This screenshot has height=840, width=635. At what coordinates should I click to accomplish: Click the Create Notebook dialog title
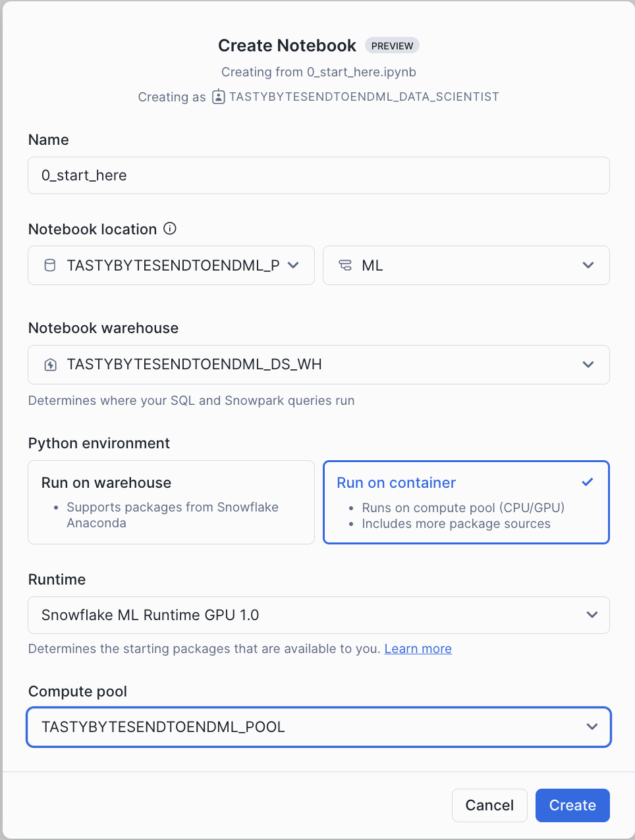tap(287, 45)
